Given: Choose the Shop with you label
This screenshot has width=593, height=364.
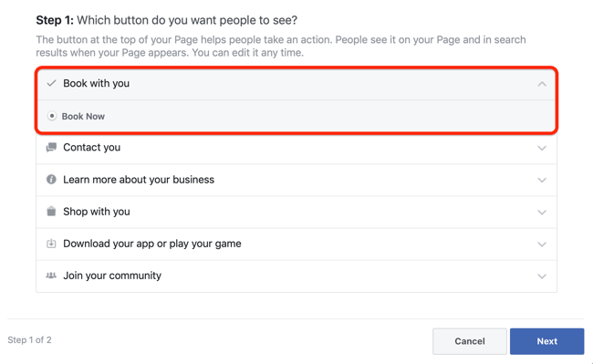Looking at the screenshot, I should click(97, 212).
